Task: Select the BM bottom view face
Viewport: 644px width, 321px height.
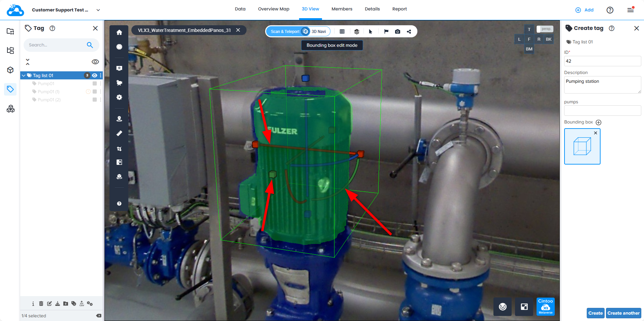Action: 529,49
